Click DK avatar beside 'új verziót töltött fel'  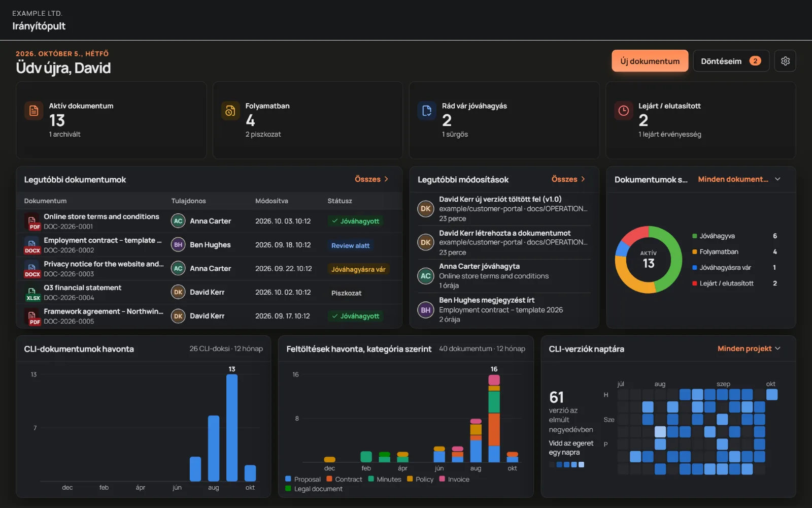(426, 209)
